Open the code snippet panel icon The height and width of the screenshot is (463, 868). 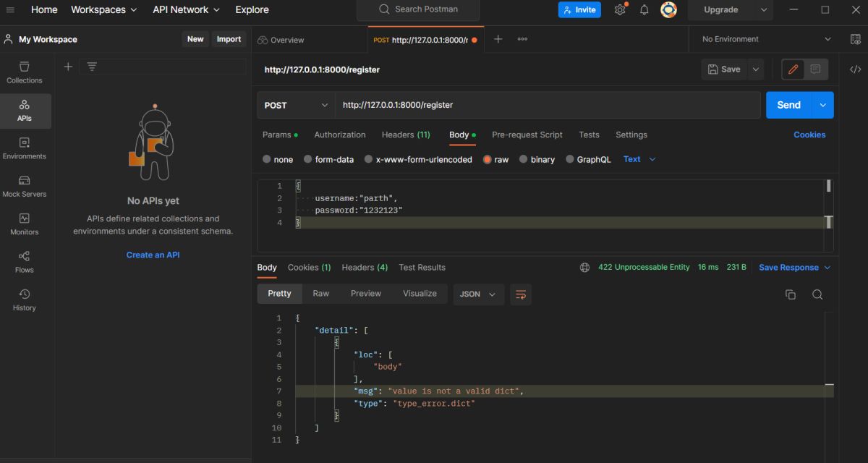click(855, 69)
